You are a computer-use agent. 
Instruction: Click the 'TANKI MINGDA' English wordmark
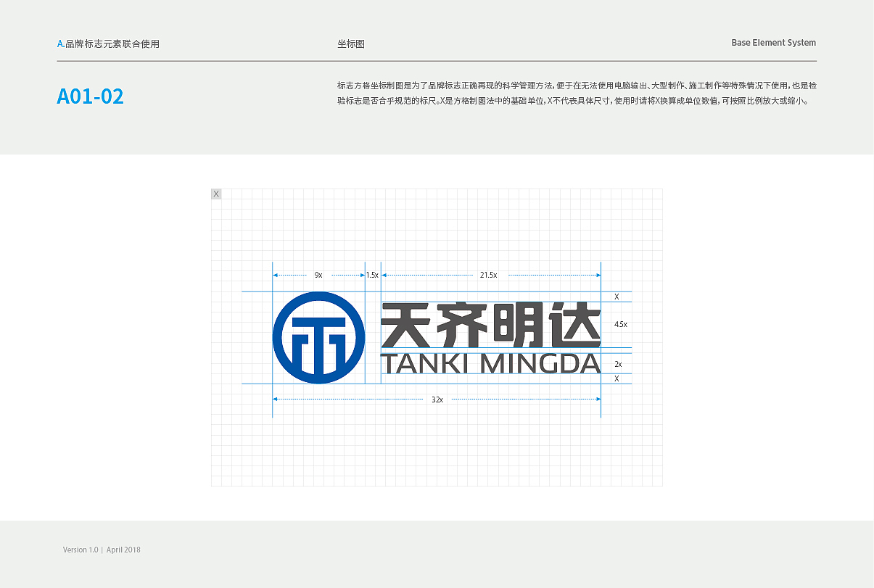point(491,363)
